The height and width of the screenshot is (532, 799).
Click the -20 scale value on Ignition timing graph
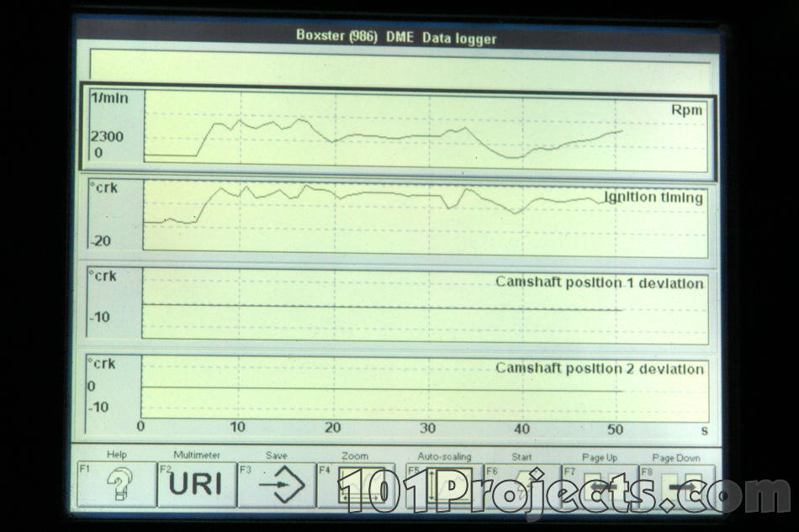[100, 241]
